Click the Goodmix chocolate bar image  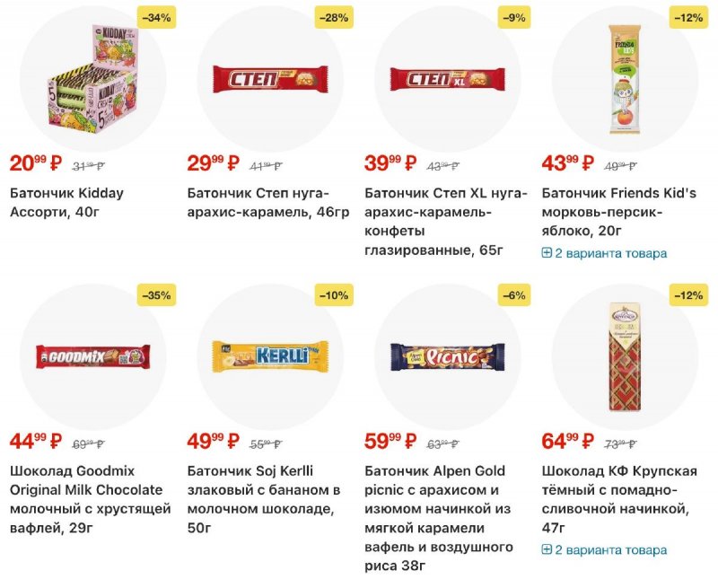point(92,356)
